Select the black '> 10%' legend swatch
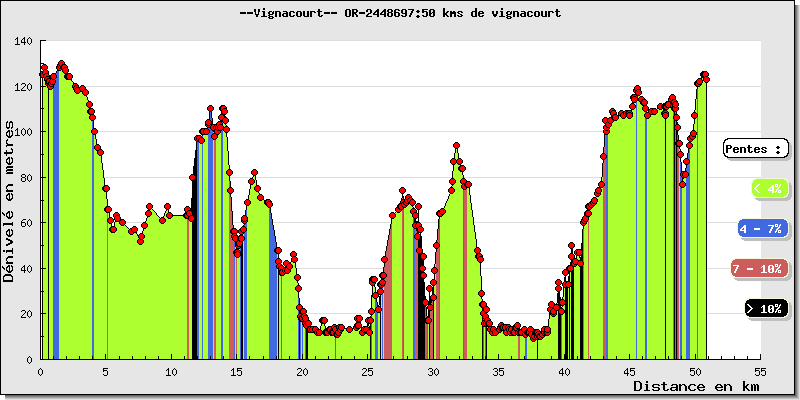 (766, 309)
